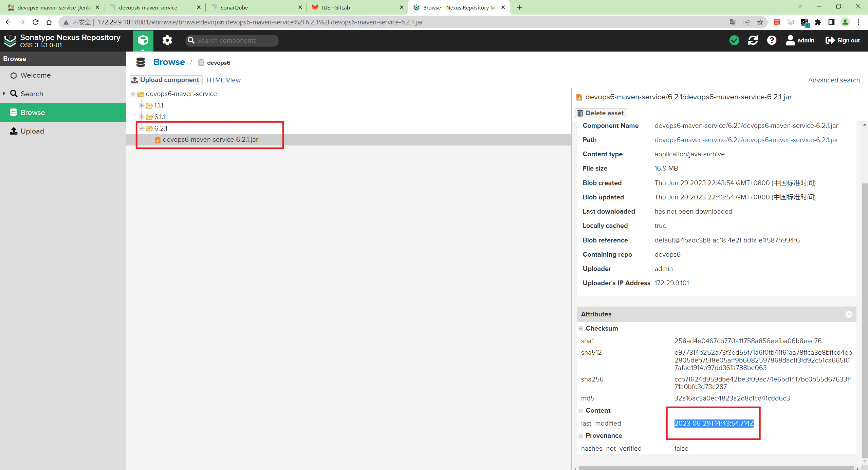Click the not-secure site warning icon
The width and height of the screenshot is (868, 470).
click(66, 22)
